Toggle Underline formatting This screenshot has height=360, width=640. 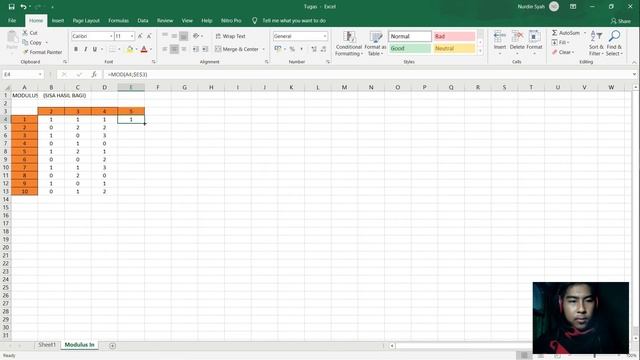pyautogui.click(x=95, y=49)
